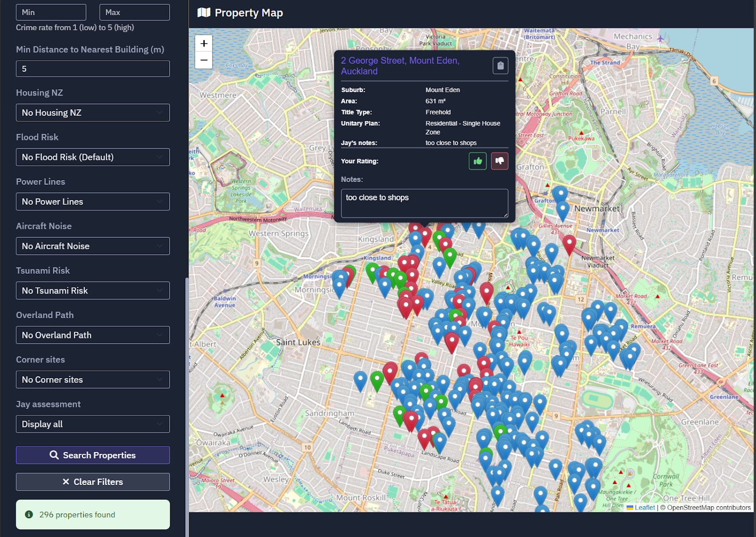The height and width of the screenshot is (537, 756).
Task: Click the zoom in plus control on the map
Action: [203, 43]
